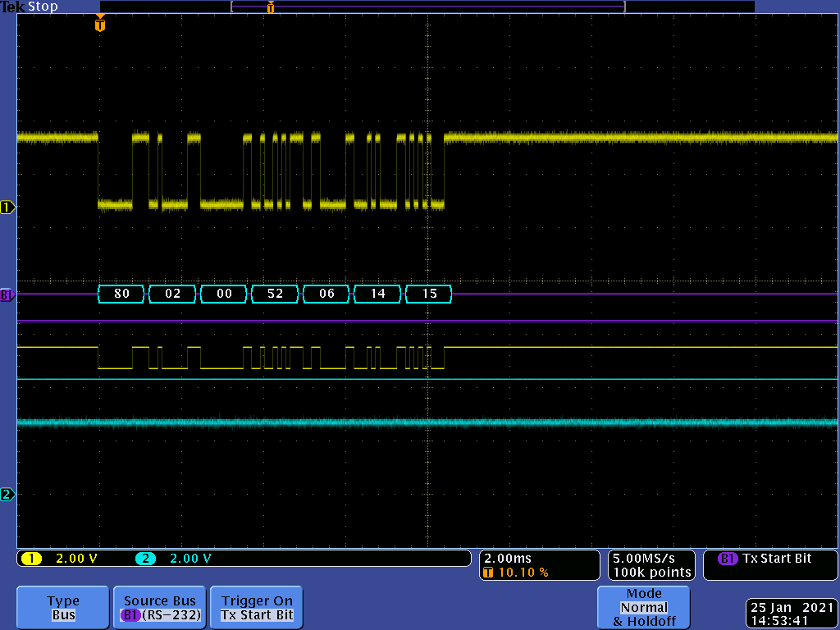Click the record view bracket overview bar

(428, 7)
